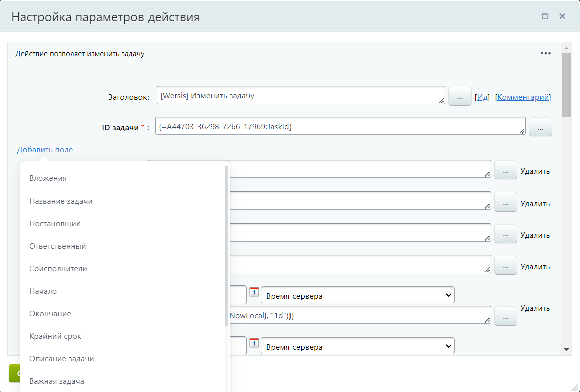
Task: Click the calendar icon beside first Время сервера
Action: click(254, 292)
